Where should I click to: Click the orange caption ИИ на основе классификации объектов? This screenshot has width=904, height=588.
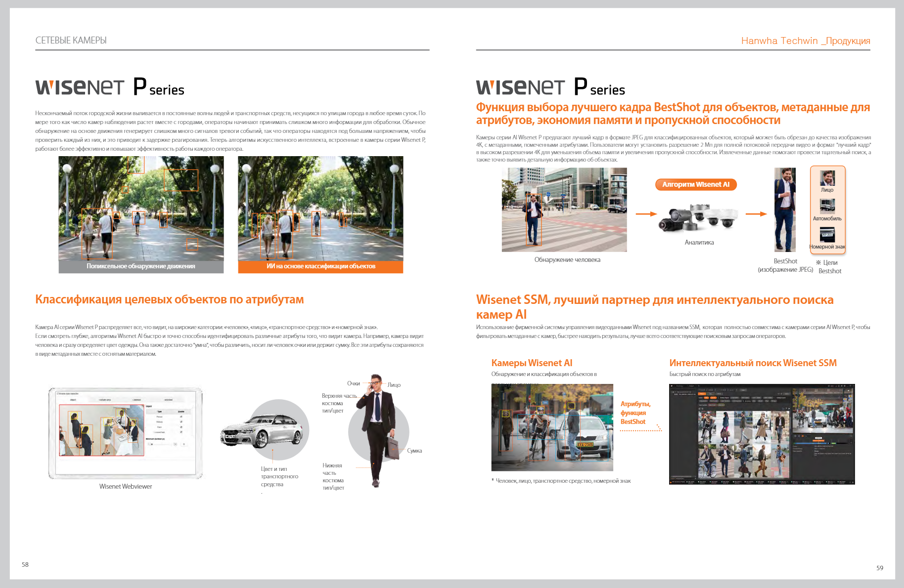tap(320, 266)
